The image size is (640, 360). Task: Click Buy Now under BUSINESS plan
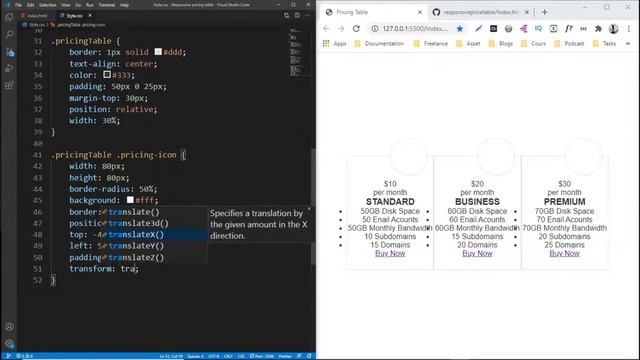click(477, 253)
